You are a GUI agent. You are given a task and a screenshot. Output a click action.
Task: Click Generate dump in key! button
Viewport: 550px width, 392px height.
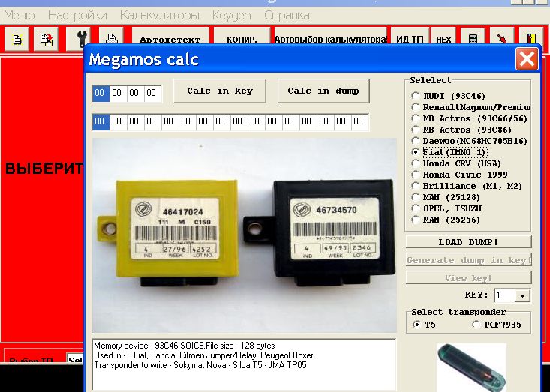[x=469, y=260]
